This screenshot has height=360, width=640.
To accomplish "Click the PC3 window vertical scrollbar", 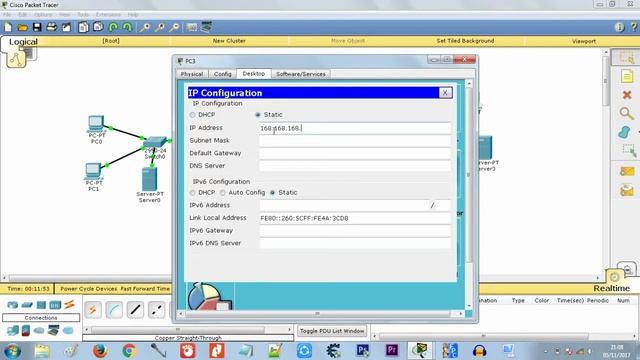I will (x=469, y=195).
